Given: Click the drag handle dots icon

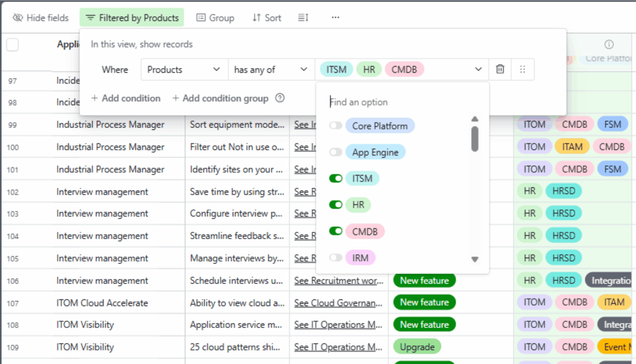Looking at the screenshot, I should 523,69.
